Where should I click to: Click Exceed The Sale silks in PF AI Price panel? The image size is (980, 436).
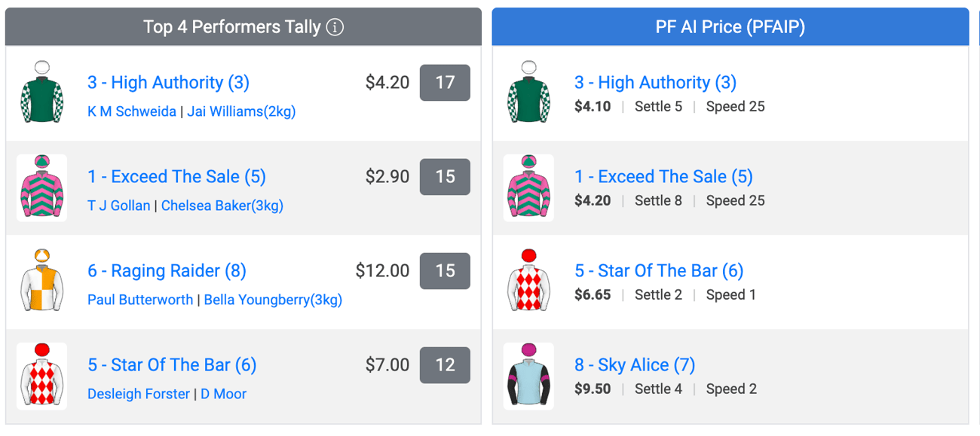point(528,188)
